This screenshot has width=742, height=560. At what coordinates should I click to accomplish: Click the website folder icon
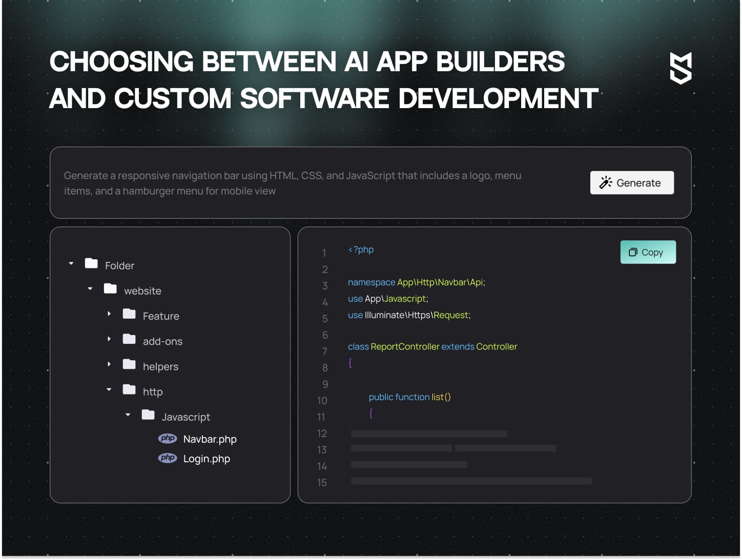coord(110,288)
